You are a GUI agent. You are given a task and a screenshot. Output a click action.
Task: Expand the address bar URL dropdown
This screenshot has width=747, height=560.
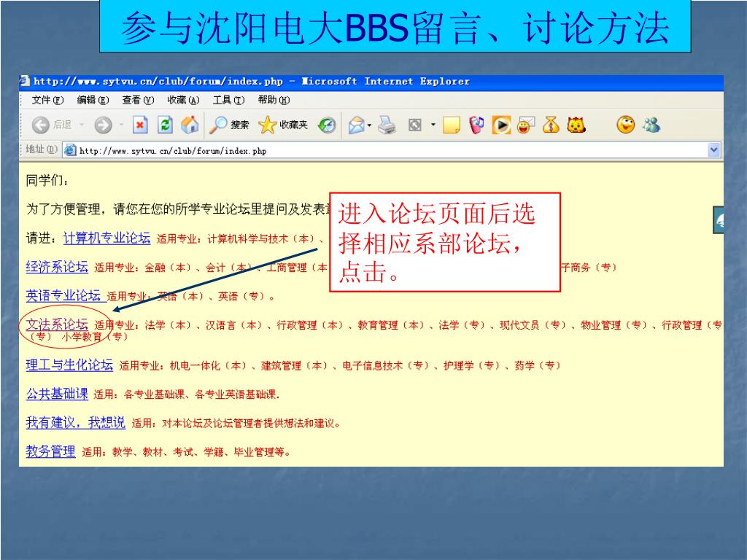pyautogui.click(x=713, y=150)
